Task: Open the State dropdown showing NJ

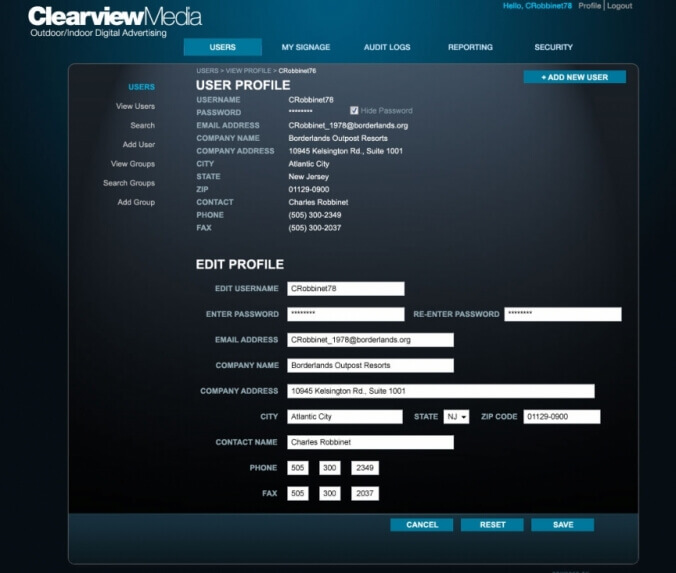Action: (x=456, y=417)
